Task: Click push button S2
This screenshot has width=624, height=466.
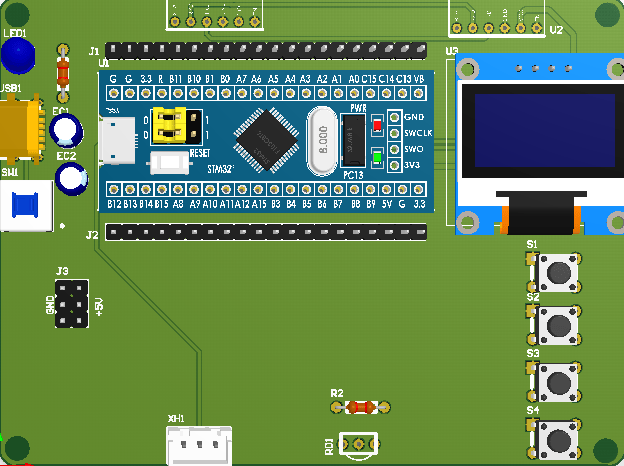Action: 556,323
